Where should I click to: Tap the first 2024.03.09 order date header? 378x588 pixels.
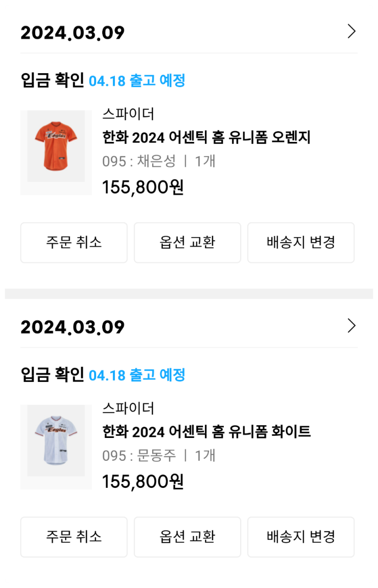coord(73,33)
